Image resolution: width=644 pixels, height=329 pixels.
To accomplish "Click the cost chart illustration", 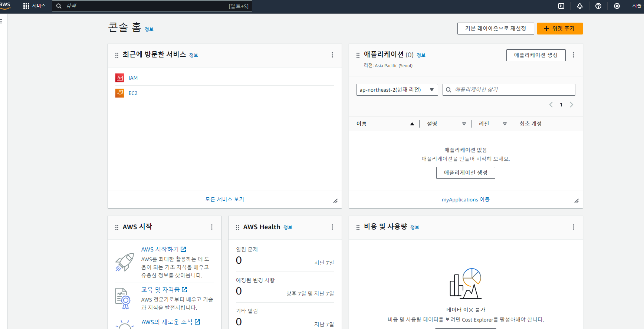I will 466,284.
